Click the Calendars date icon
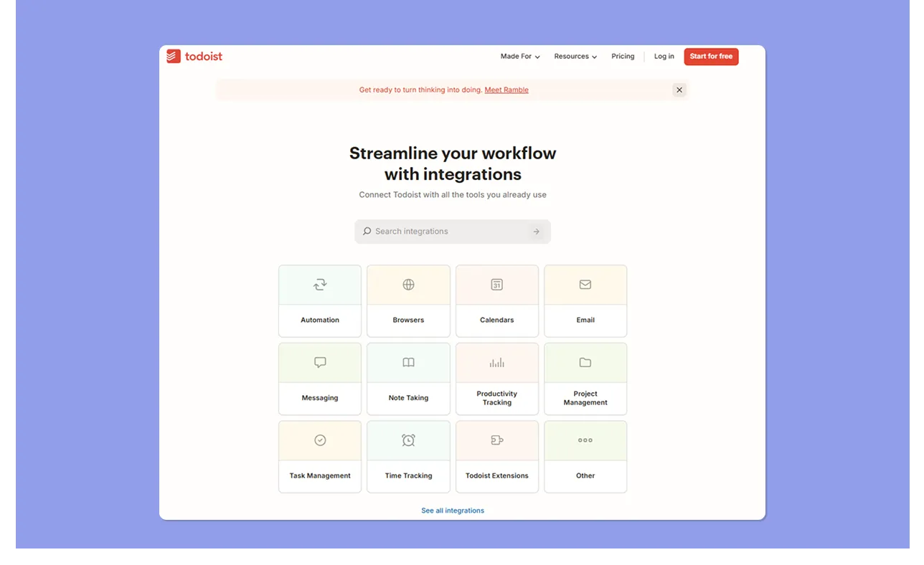The width and height of the screenshot is (924, 565). coord(496,285)
